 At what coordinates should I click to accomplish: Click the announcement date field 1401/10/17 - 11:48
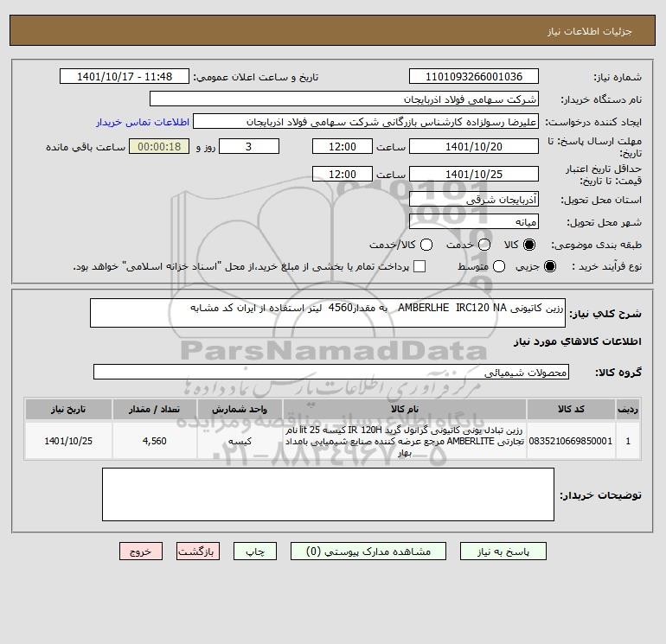point(125,76)
